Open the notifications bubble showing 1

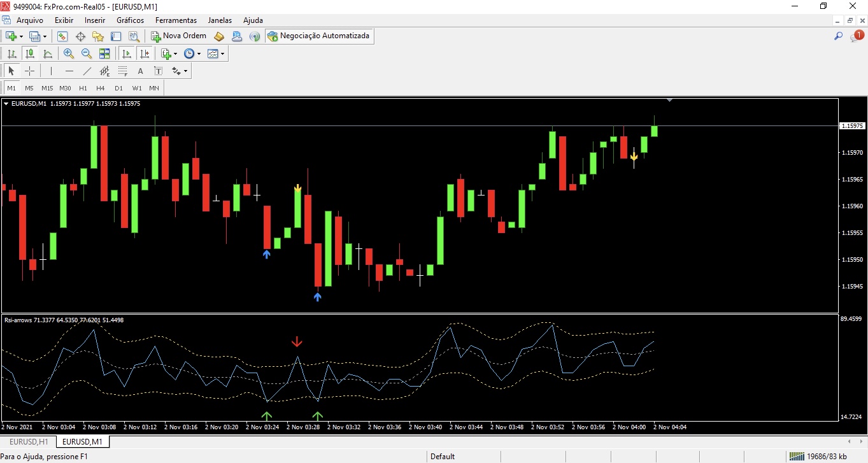point(857,36)
